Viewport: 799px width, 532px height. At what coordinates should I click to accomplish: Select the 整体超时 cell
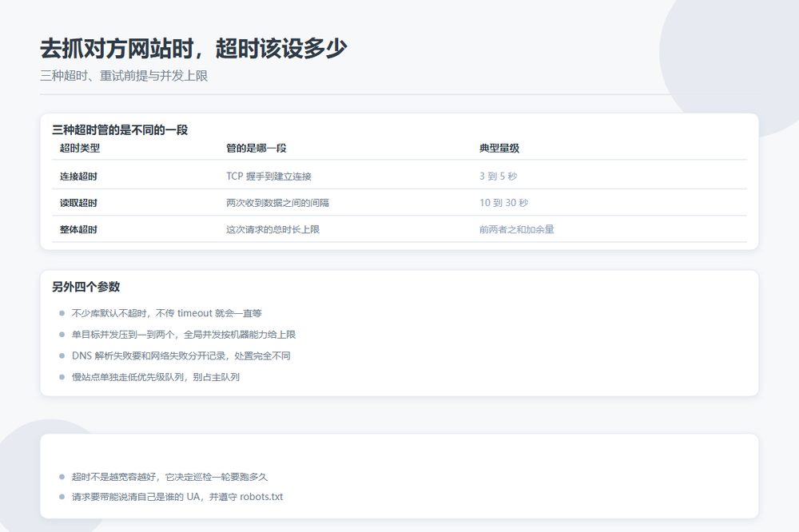(78, 229)
